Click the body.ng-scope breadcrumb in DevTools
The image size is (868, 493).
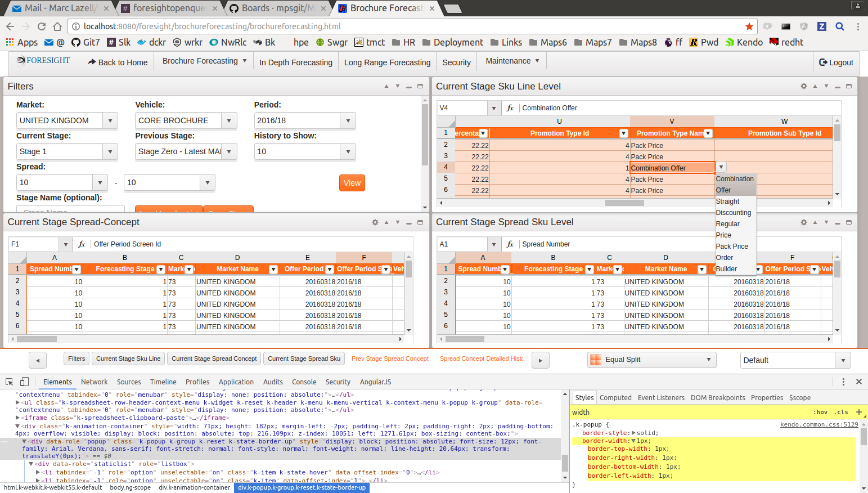[x=131, y=487]
